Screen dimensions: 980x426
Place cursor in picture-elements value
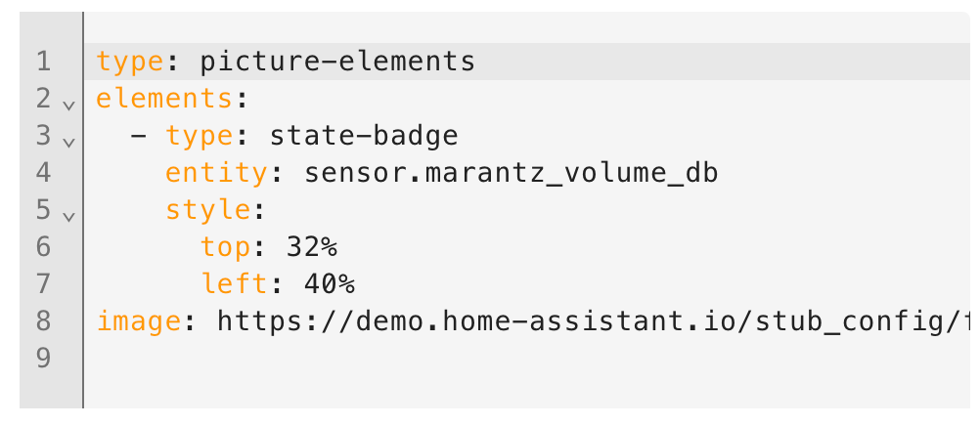point(337,62)
